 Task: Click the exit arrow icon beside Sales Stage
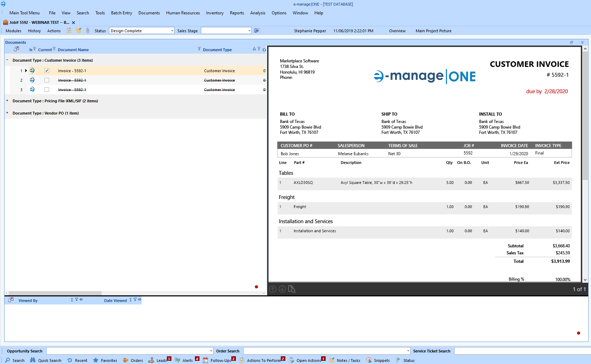pyautogui.click(x=257, y=30)
